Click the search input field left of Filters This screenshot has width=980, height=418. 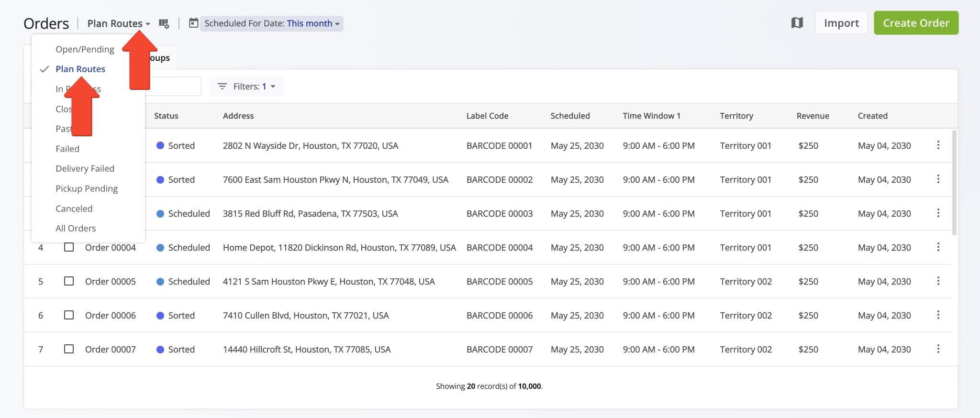(172, 87)
